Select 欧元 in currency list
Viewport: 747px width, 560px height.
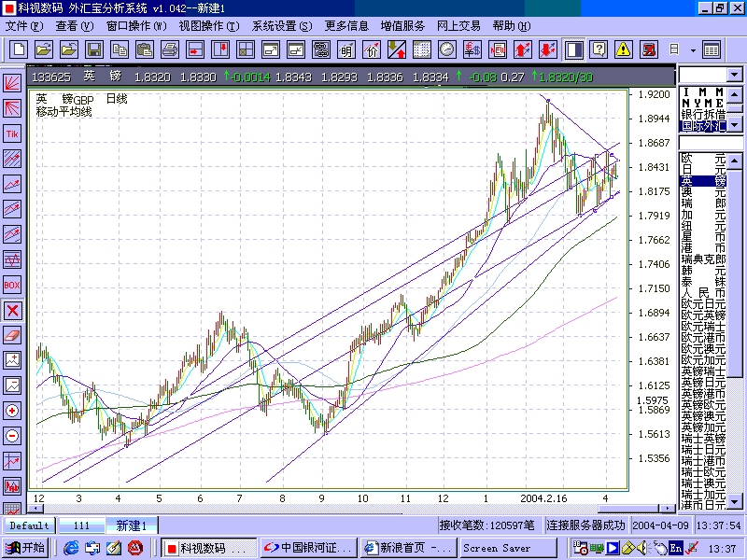point(703,158)
